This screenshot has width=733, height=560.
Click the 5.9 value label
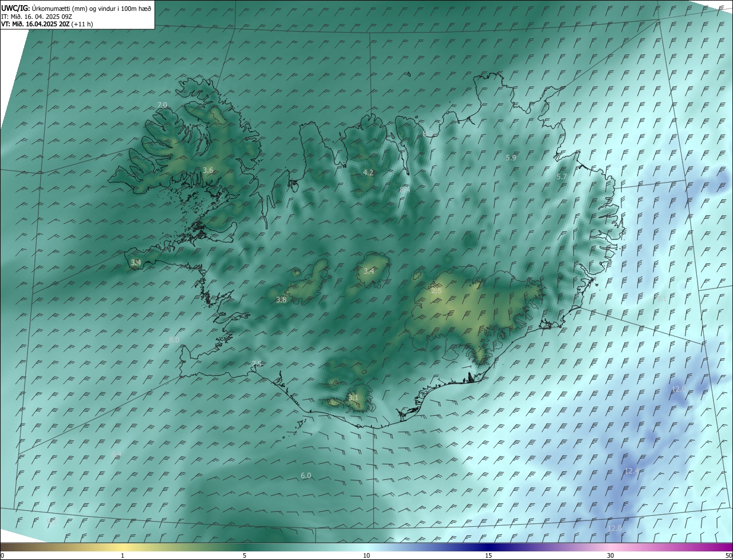(x=511, y=157)
